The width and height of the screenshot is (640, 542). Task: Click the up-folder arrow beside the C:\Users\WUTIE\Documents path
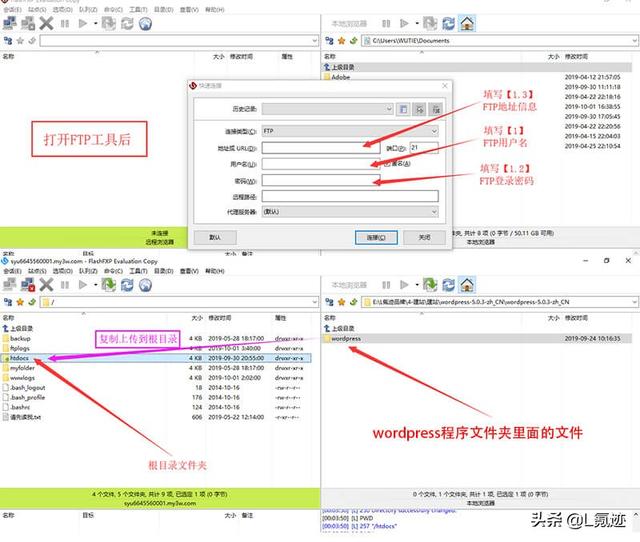(353, 41)
